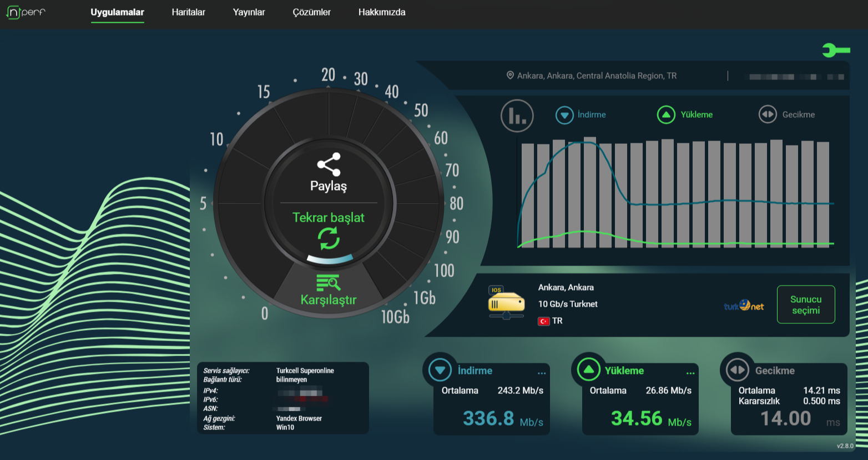This screenshot has height=460, width=868.
Task: Click the bar chart icon above graph
Action: coord(517,116)
